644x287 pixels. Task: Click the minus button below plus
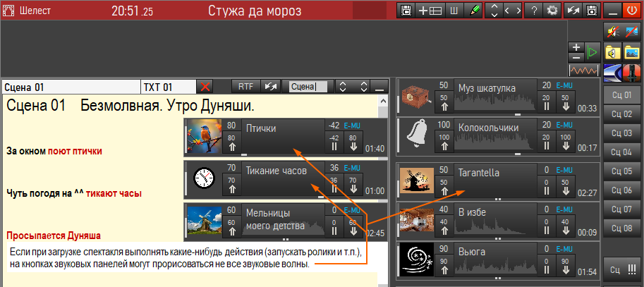pos(576,58)
